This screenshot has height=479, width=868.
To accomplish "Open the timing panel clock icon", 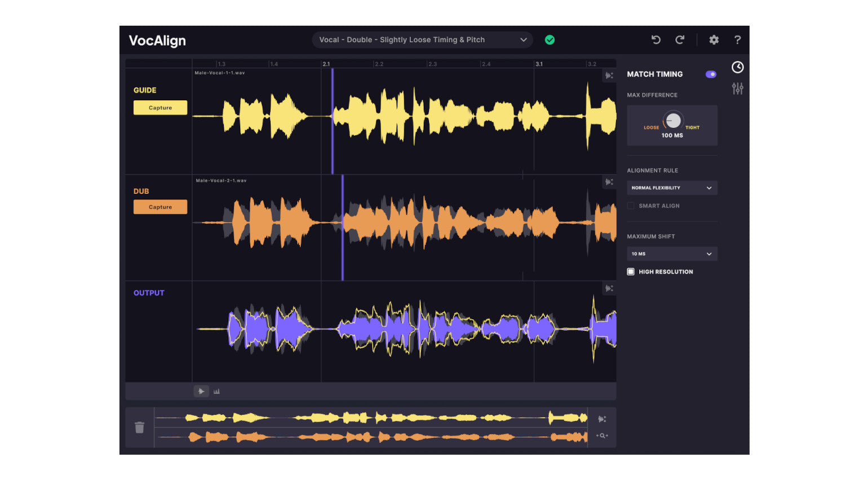I will click(x=737, y=67).
